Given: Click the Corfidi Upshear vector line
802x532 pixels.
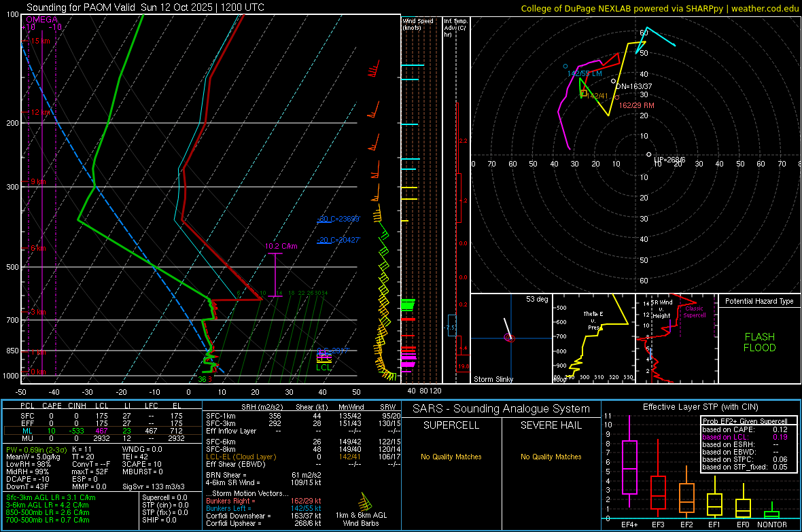Looking at the screenshot, I should pos(264,524).
